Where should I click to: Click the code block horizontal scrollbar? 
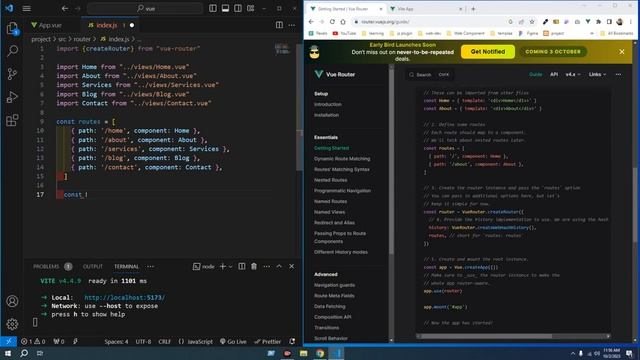487,336
